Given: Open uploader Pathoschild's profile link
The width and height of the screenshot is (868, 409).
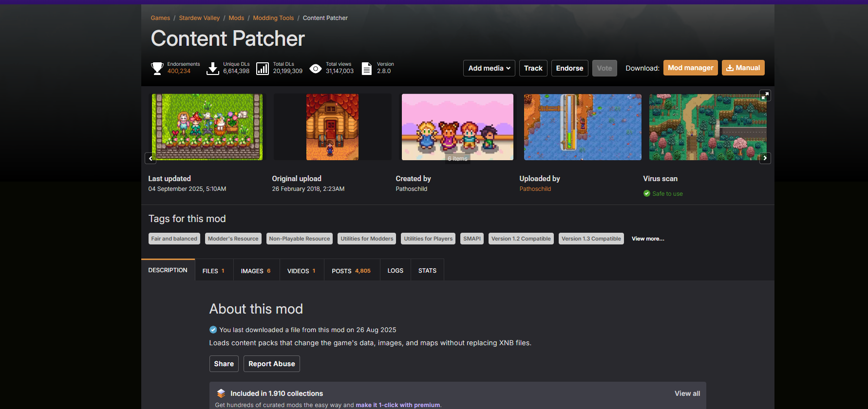Looking at the screenshot, I should (x=535, y=189).
